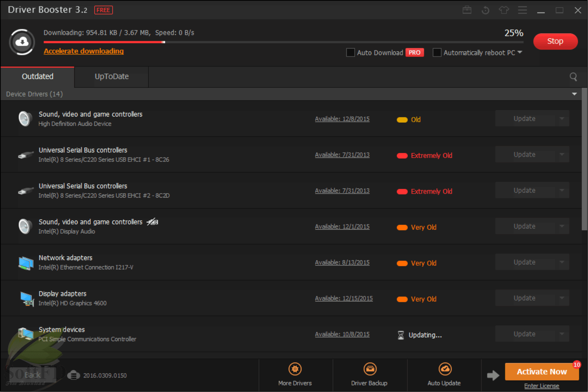
Task: Click the red download progress bar
Action: (104, 42)
